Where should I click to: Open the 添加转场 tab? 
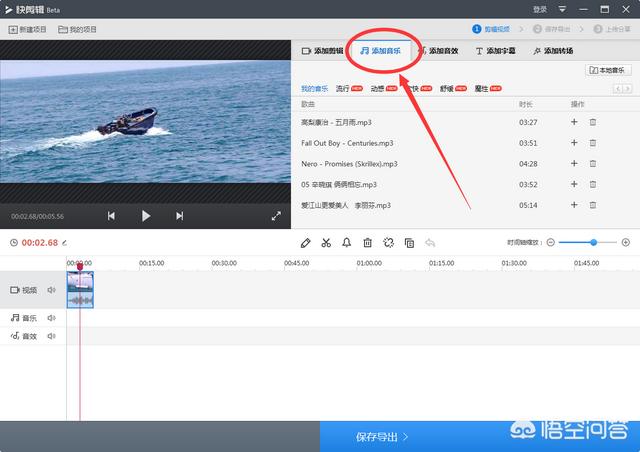553,51
